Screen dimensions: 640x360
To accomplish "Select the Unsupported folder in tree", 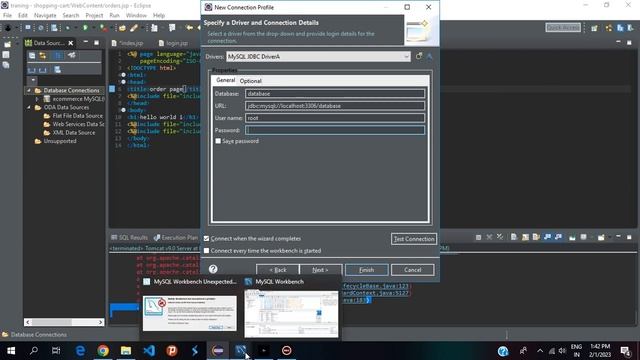I will 56,141.
